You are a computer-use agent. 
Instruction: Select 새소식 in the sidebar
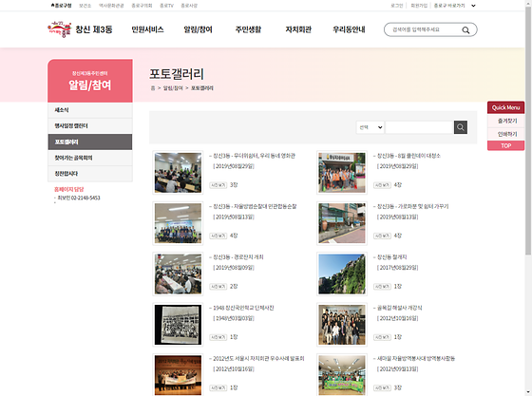coord(90,110)
